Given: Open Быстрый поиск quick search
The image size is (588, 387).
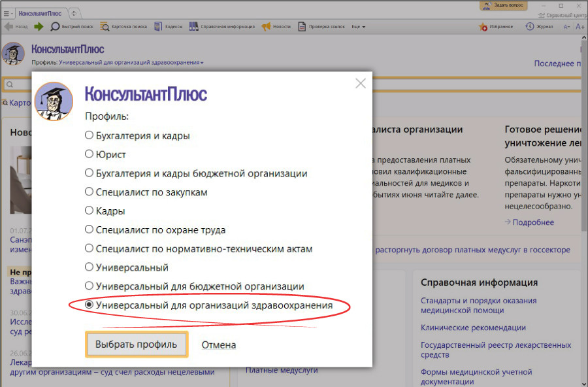Looking at the screenshot, I should 72,27.
